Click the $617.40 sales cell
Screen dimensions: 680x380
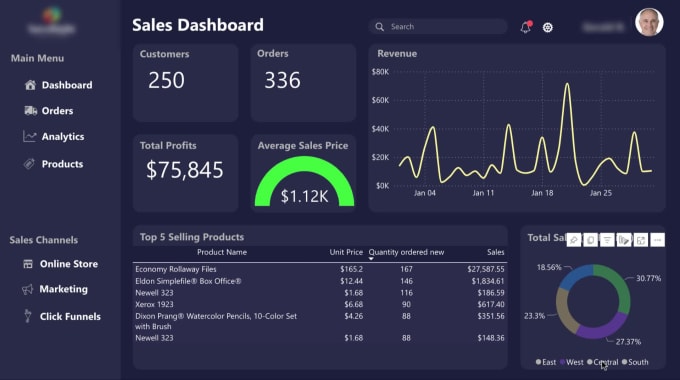[491, 305]
